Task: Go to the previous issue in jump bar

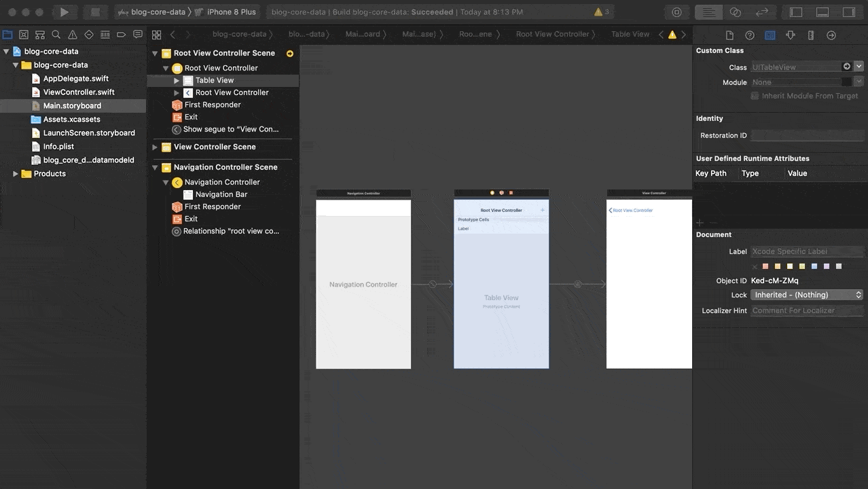Action: click(662, 35)
